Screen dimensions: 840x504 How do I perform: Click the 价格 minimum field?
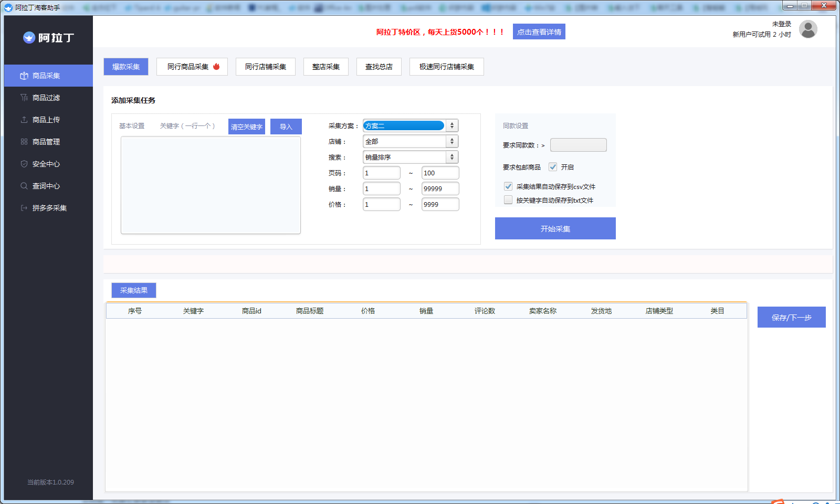coord(382,204)
